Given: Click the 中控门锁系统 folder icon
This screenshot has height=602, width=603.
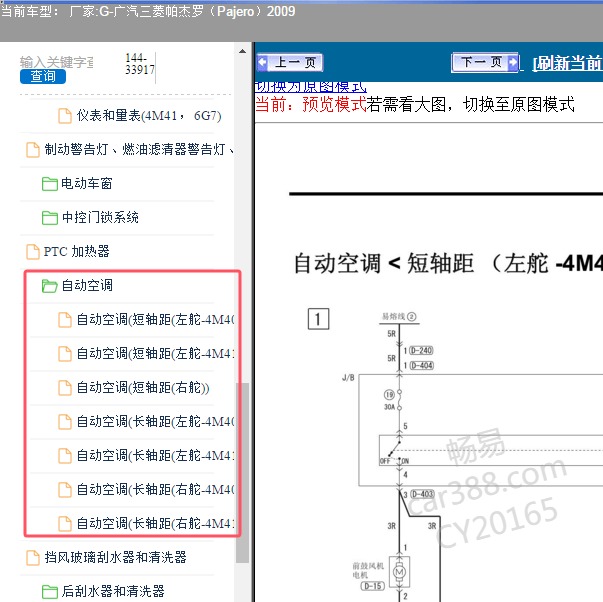Looking at the screenshot, I should [x=50, y=218].
